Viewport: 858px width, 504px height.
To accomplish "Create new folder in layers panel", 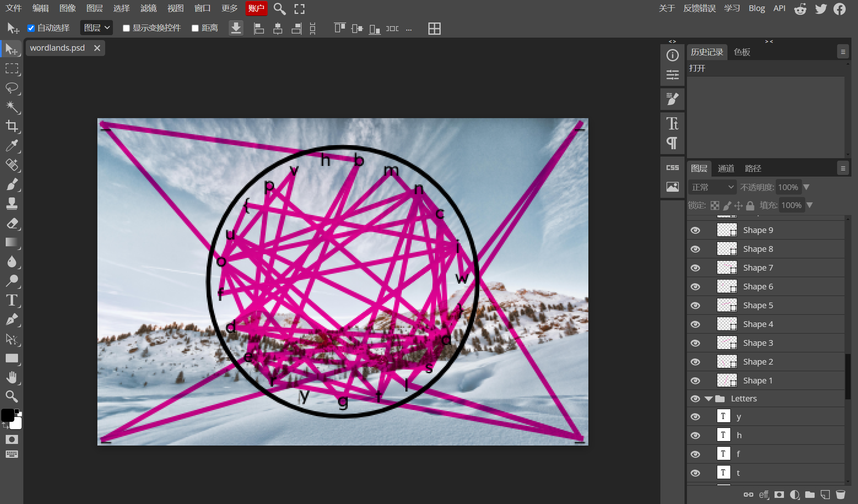I will (x=810, y=495).
